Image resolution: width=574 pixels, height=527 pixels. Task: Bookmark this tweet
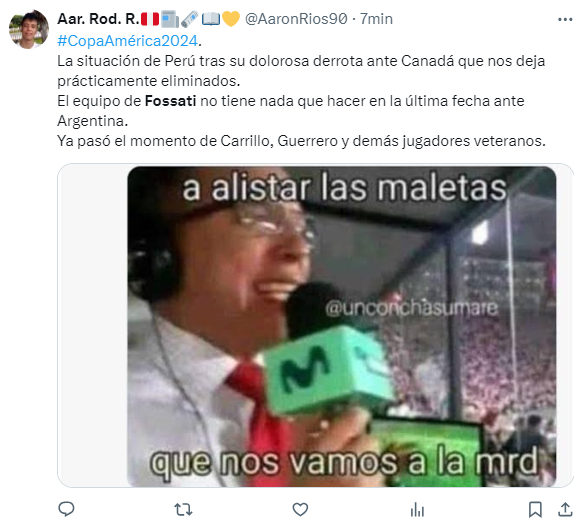[535, 509]
